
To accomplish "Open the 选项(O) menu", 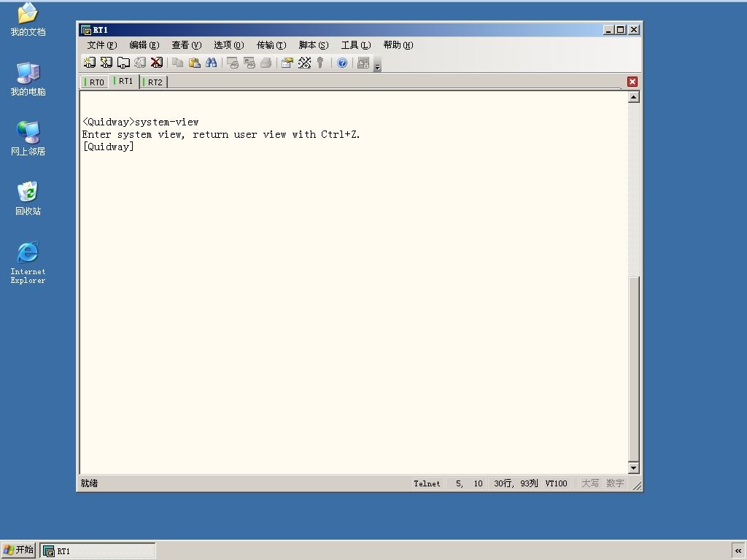I will point(228,45).
